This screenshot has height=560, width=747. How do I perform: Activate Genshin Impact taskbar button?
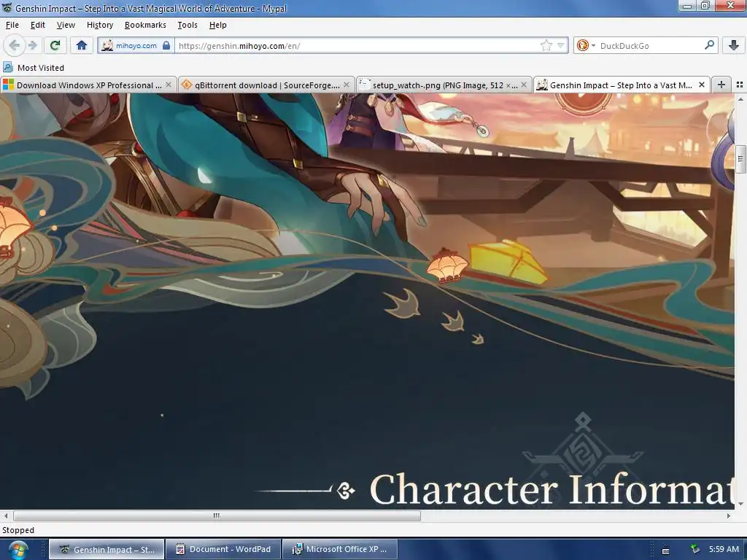[x=107, y=550]
